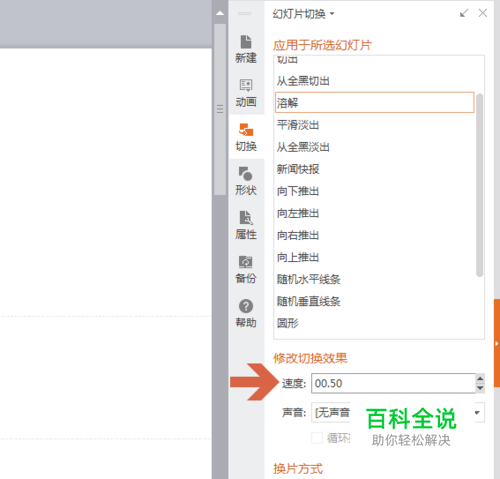Image resolution: width=500 pixels, height=479 pixels.
Task: Open the 备份 (Backup) sidebar panel
Action: (246, 269)
